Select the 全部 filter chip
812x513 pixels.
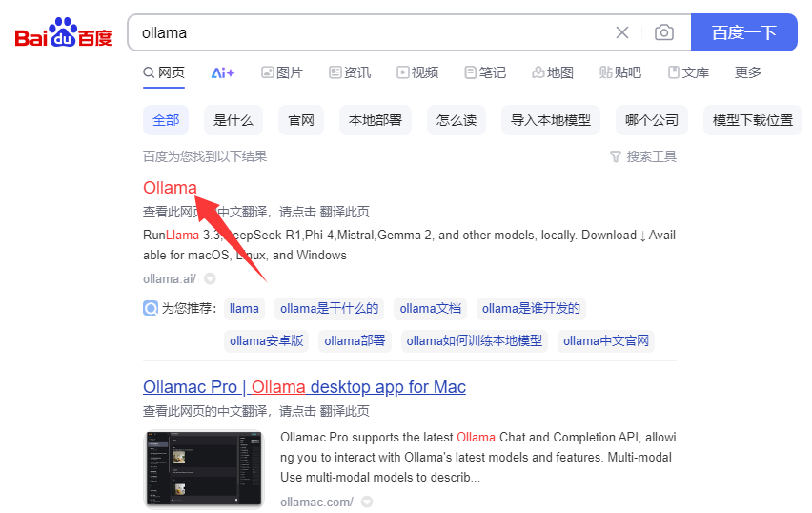(x=166, y=120)
